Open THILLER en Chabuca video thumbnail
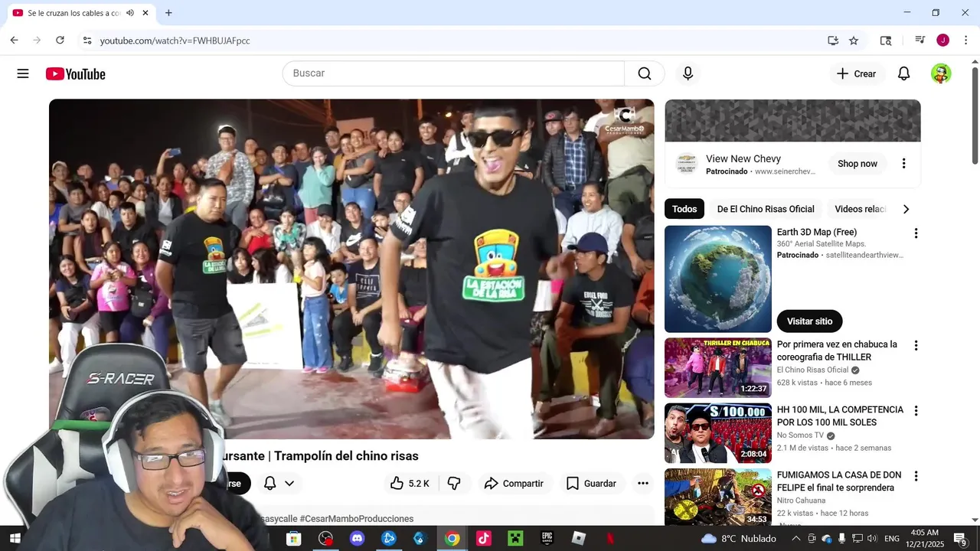This screenshot has height=551, width=980. (718, 367)
